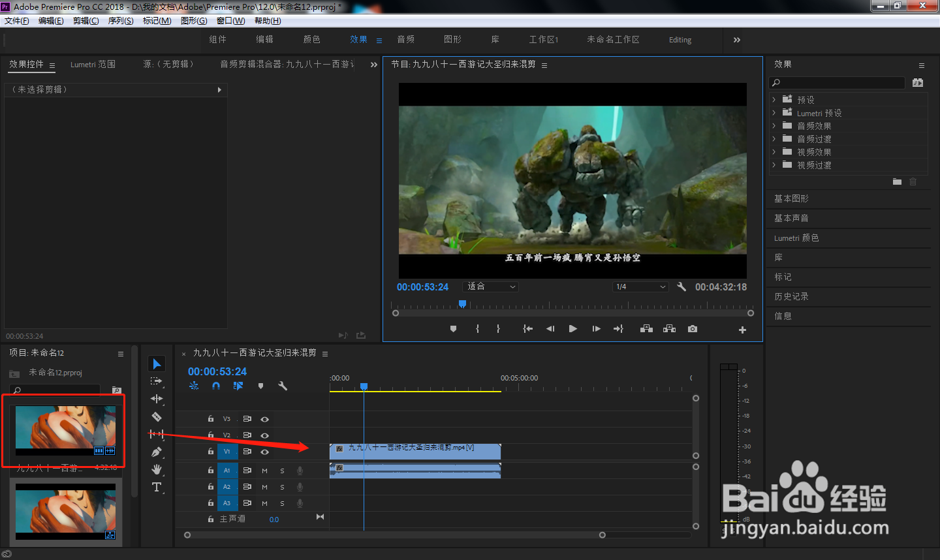The height and width of the screenshot is (560, 940).
Task: Select the Selection arrow tool
Action: click(x=157, y=364)
